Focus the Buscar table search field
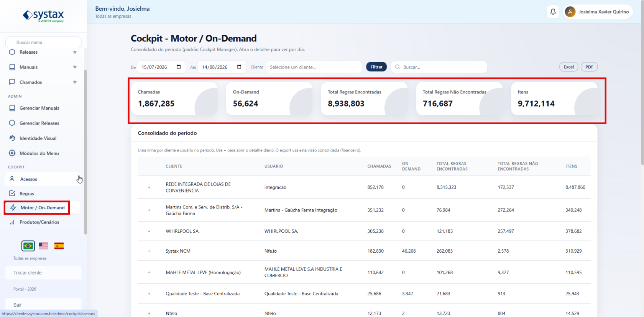 coord(439,67)
